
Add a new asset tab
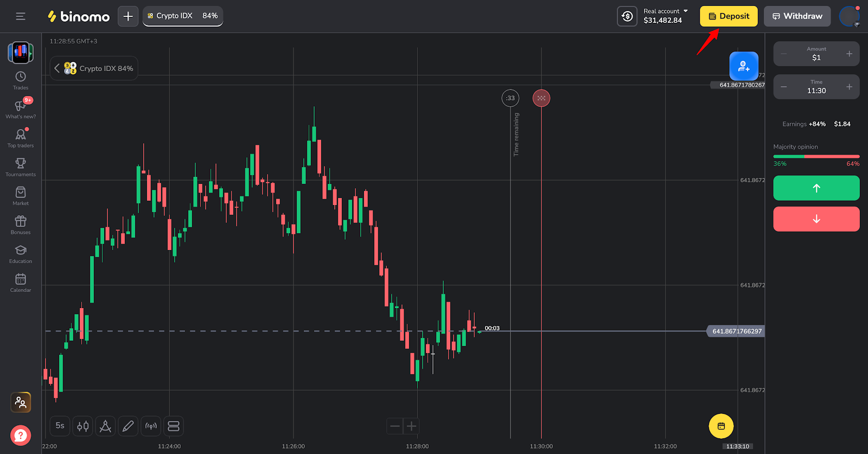pyautogui.click(x=128, y=16)
